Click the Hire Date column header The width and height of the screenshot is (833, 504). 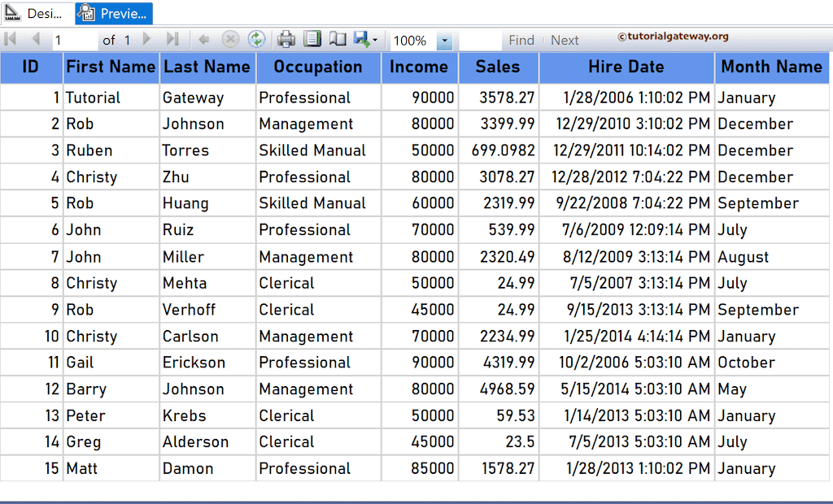coord(626,67)
